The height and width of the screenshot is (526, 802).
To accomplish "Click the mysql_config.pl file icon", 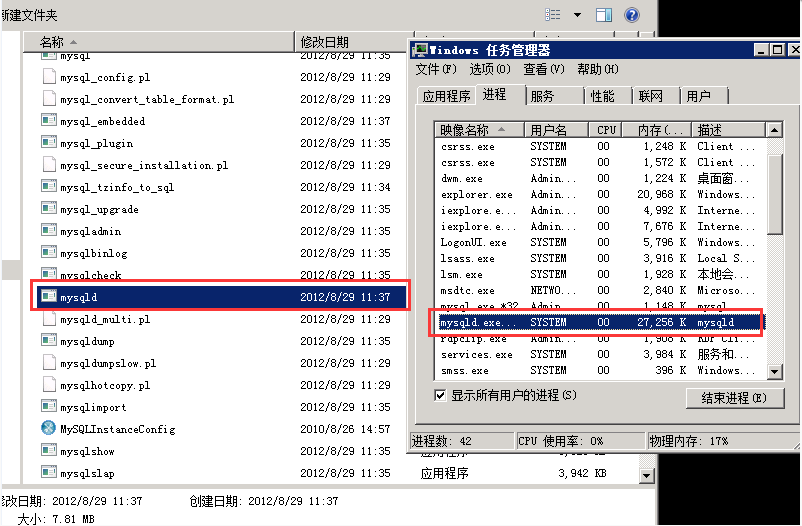I will click(x=48, y=77).
